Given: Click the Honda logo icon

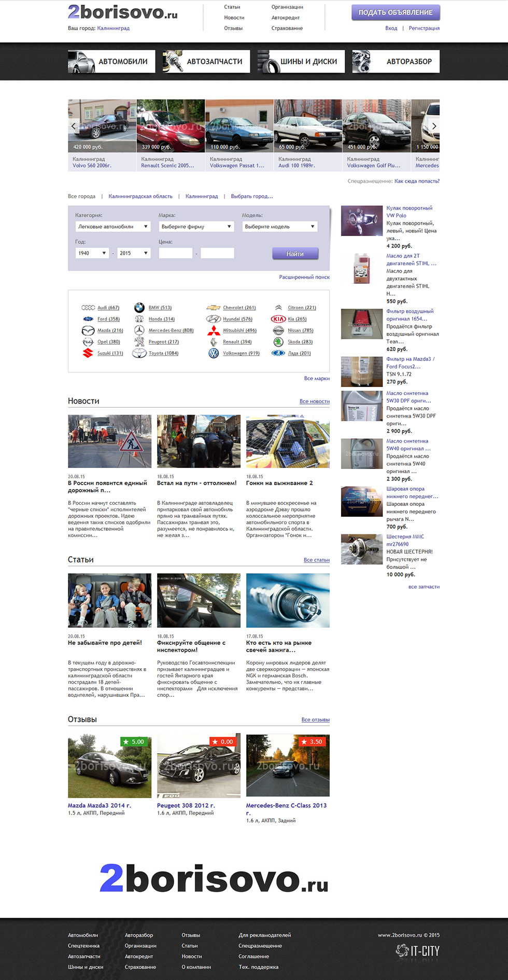Looking at the screenshot, I should [x=139, y=319].
